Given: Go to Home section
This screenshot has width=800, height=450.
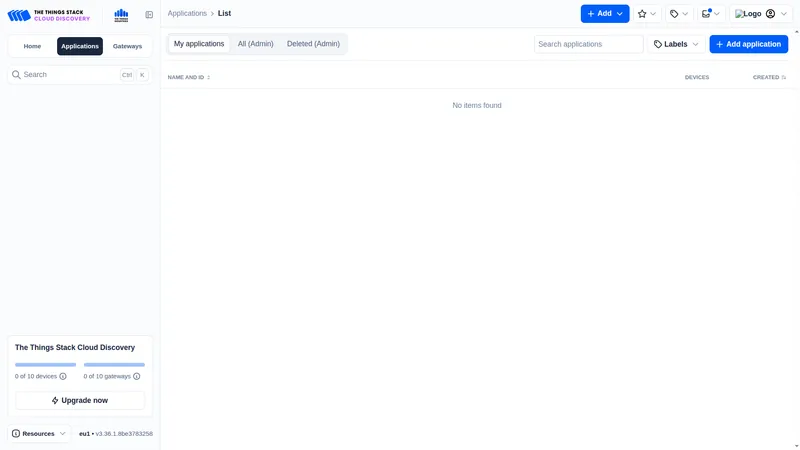Looking at the screenshot, I should pos(32,46).
